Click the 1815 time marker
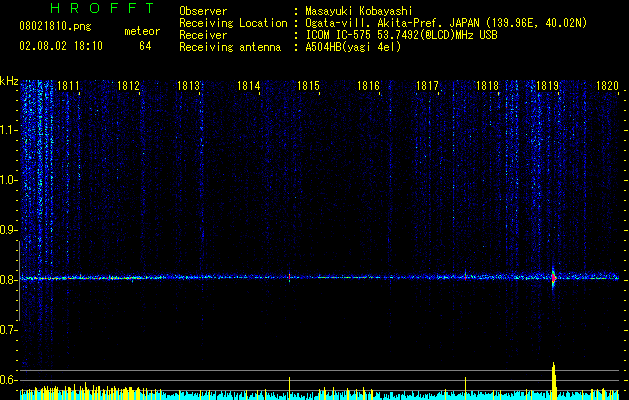Screen dimensions: 629x400 (308, 86)
